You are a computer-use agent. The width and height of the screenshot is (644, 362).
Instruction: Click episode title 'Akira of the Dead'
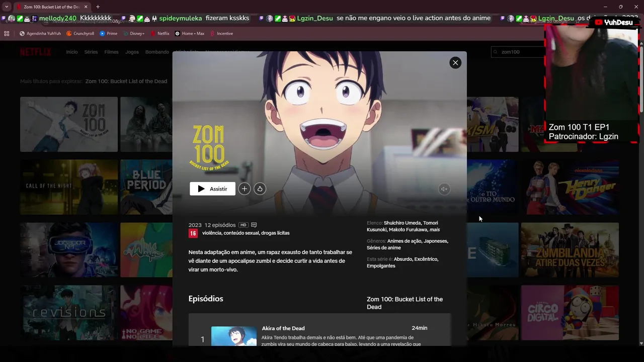point(283,328)
